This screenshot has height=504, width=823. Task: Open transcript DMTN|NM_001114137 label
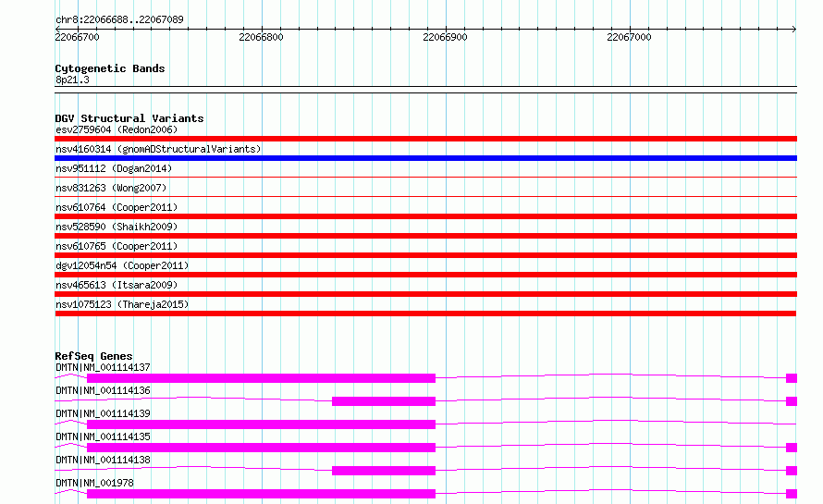point(103,367)
